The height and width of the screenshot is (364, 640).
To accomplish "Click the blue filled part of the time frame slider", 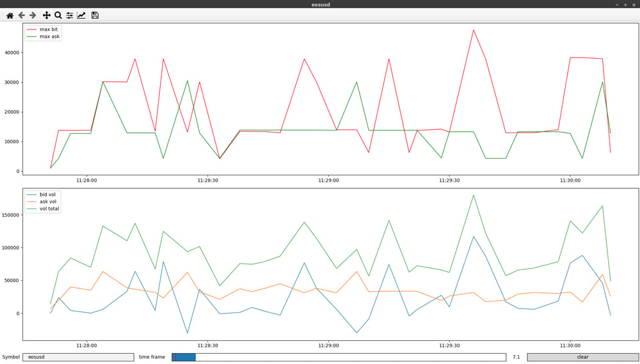I will [184, 357].
